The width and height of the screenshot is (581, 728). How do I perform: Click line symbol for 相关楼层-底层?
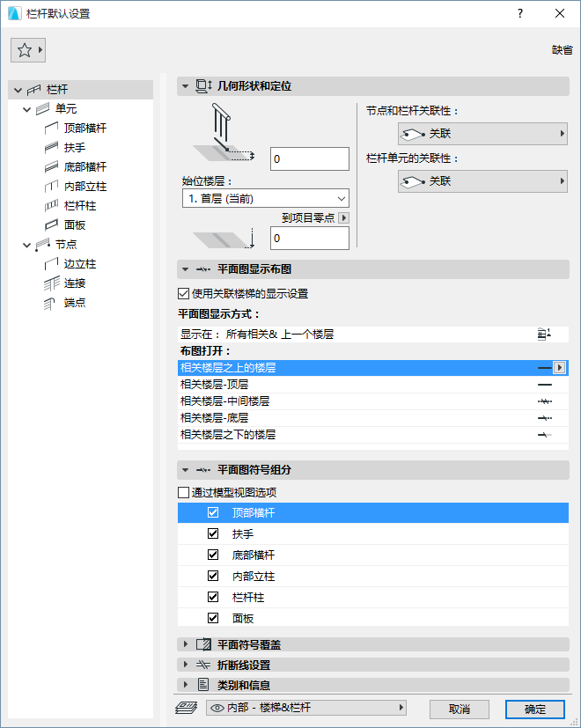coord(545,418)
